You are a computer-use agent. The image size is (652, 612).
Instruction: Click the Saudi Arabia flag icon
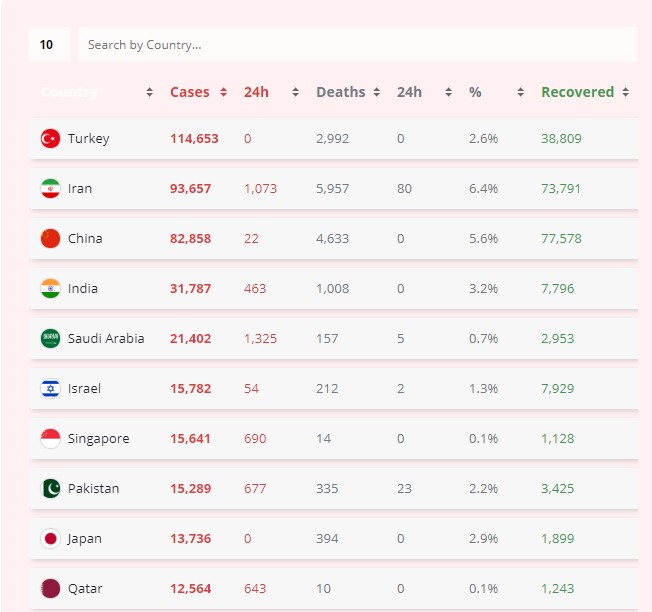click(x=50, y=339)
